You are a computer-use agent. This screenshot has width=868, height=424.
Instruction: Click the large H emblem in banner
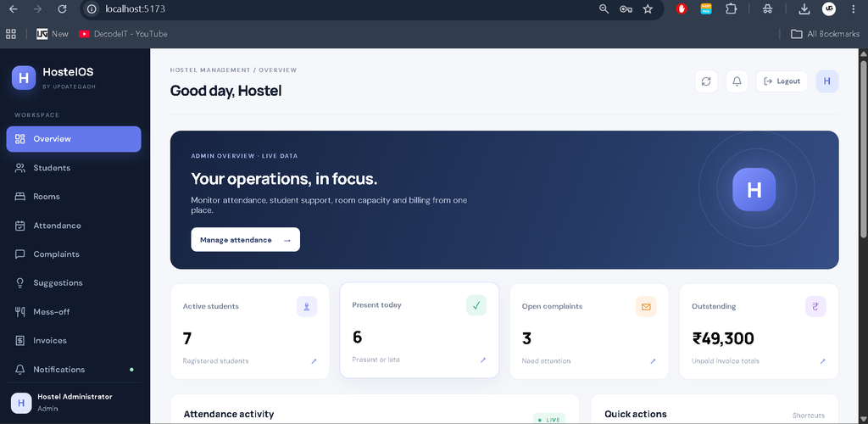[x=754, y=190]
